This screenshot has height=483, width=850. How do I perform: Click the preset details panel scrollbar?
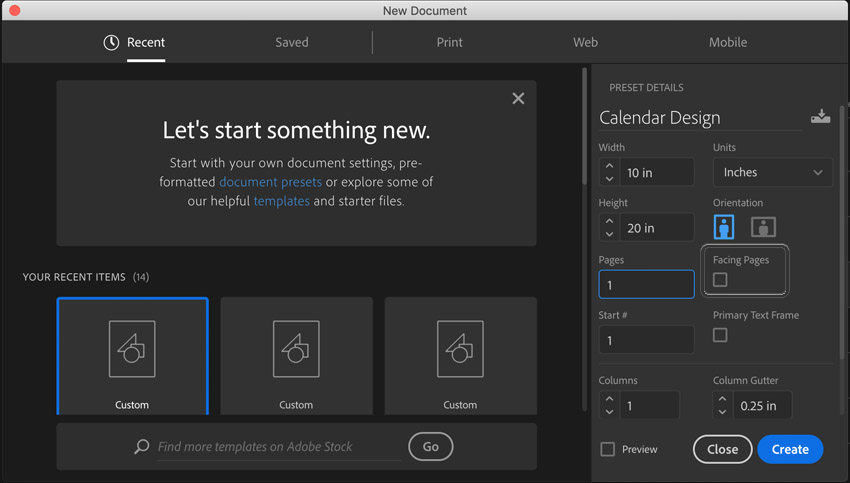coord(842,233)
